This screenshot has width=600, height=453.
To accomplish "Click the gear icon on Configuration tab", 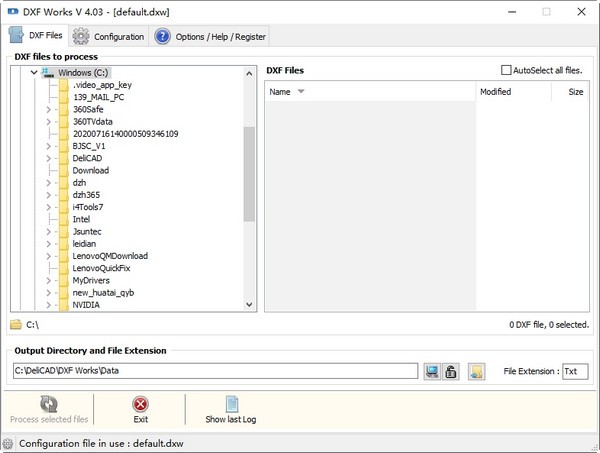I will point(81,36).
